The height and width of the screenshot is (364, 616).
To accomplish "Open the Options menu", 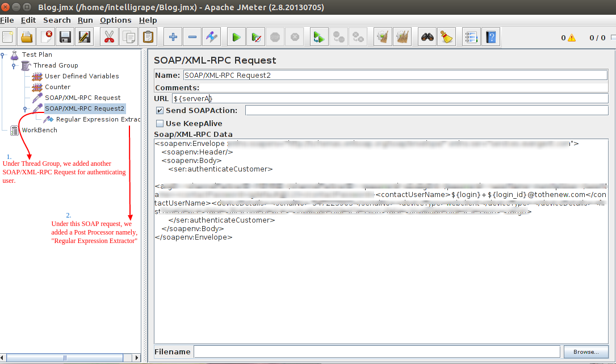I will pos(115,20).
